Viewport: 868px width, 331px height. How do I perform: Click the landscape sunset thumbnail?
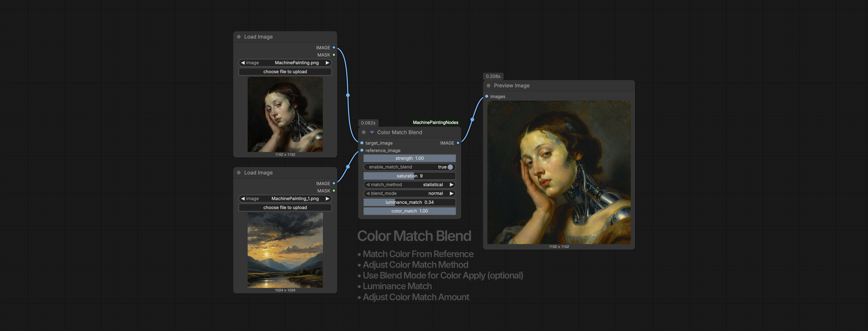click(x=285, y=250)
